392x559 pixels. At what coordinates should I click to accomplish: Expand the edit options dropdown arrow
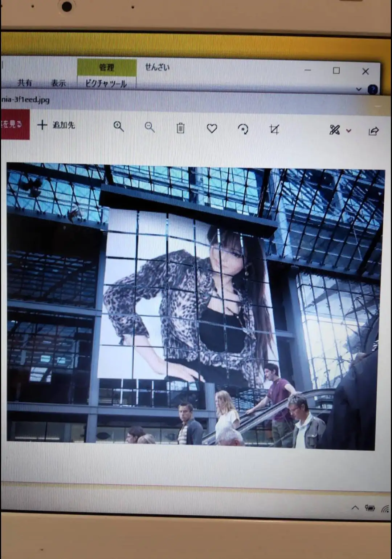pyautogui.click(x=349, y=130)
